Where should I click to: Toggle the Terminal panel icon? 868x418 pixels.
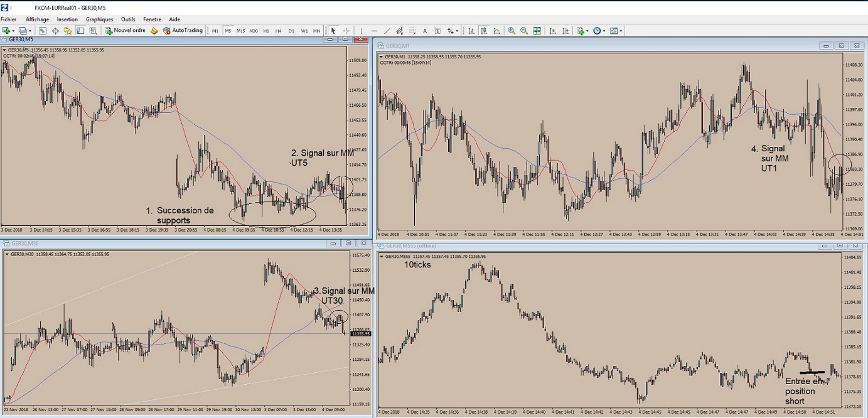tap(80, 31)
